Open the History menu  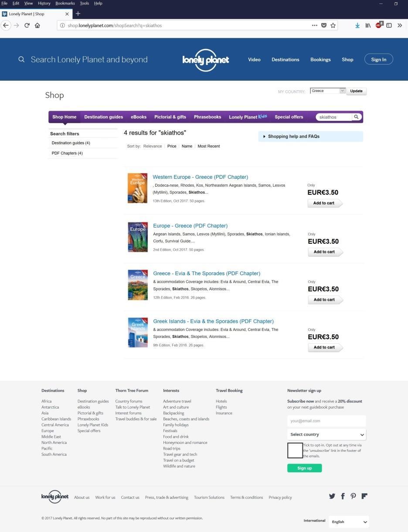[x=44, y=3]
